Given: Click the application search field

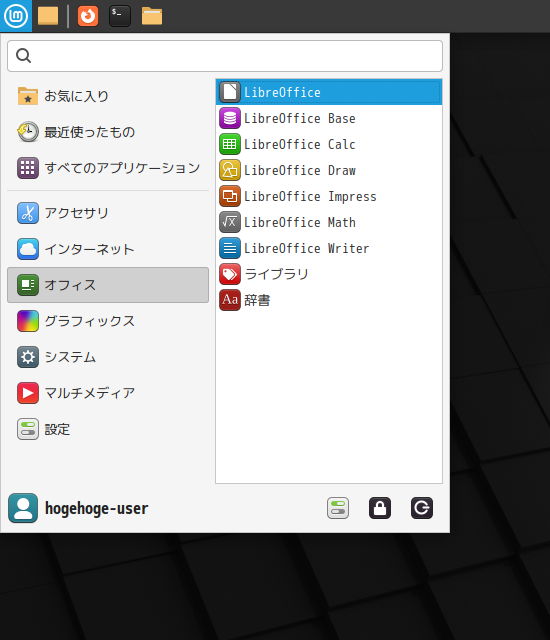Looking at the screenshot, I should (225, 56).
